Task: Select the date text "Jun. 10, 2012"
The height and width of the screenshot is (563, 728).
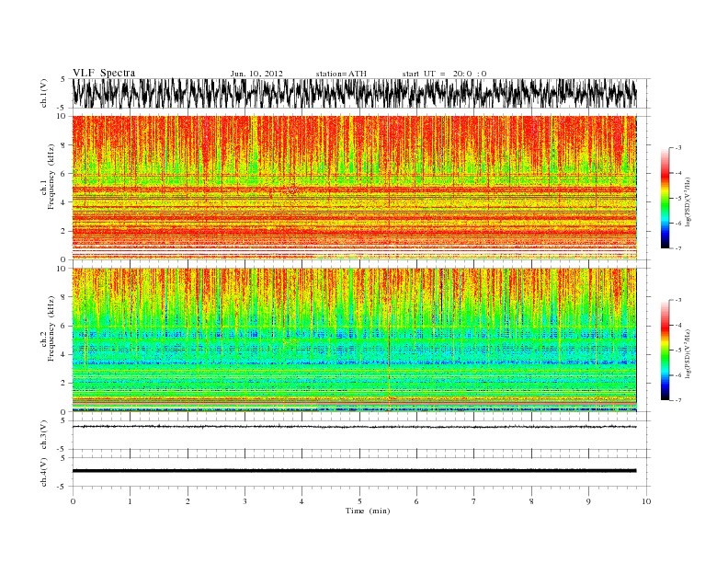Action: pos(256,74)
